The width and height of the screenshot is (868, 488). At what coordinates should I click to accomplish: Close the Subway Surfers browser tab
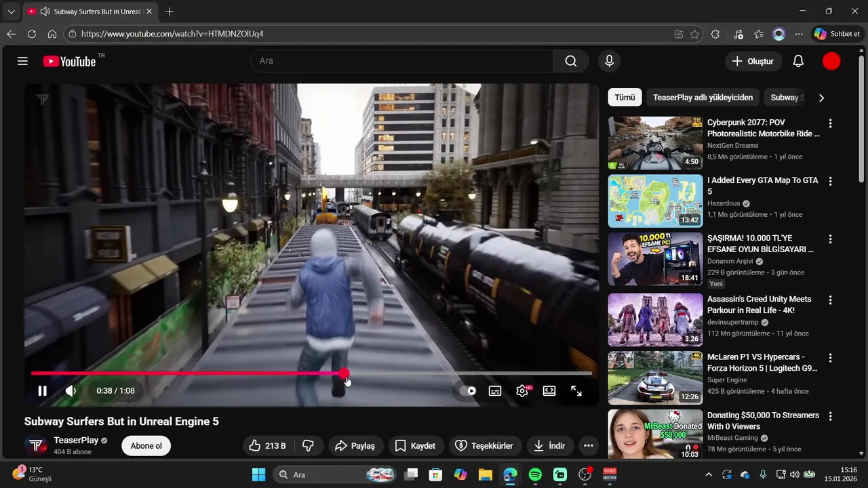point(149,12)
